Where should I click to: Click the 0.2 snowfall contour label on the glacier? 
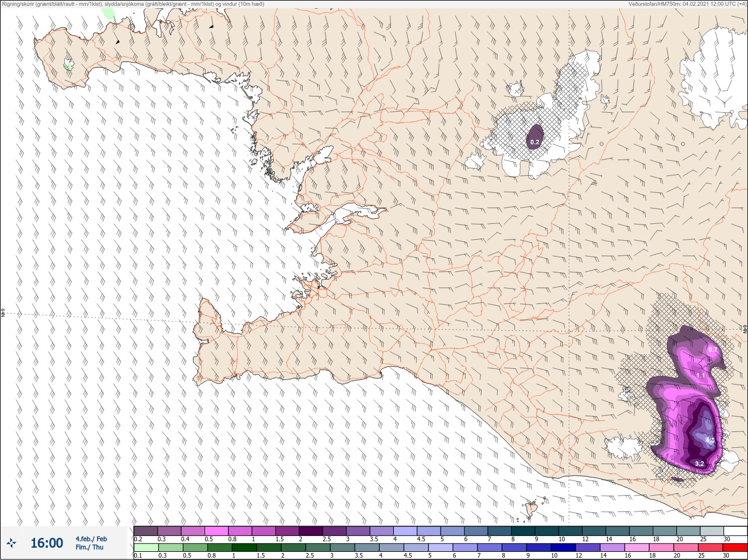[x=535, y=142]
